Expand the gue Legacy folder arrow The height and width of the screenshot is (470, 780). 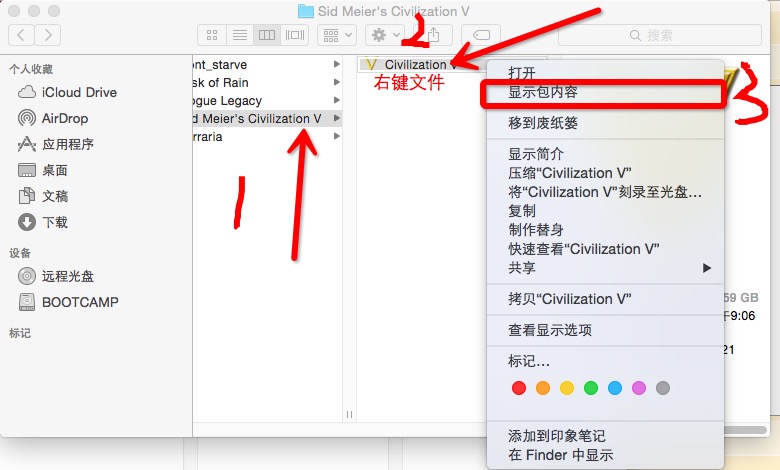[337, 100]
